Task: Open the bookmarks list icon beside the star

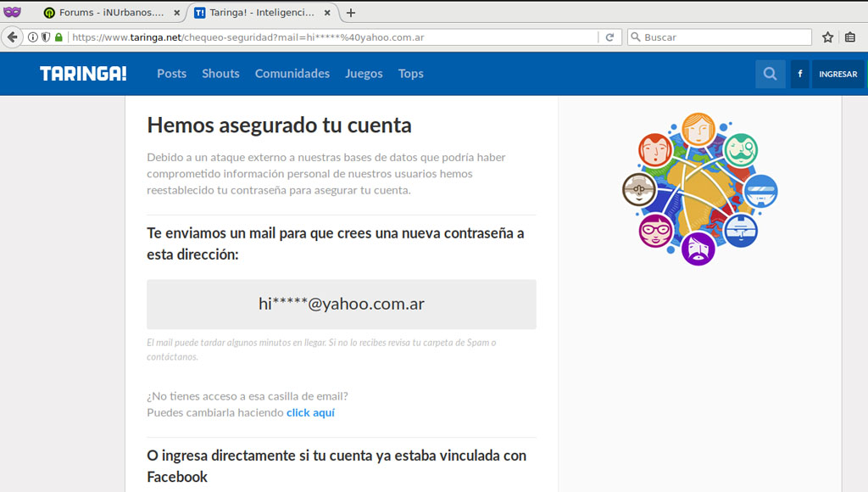Action: coord(849,36)
